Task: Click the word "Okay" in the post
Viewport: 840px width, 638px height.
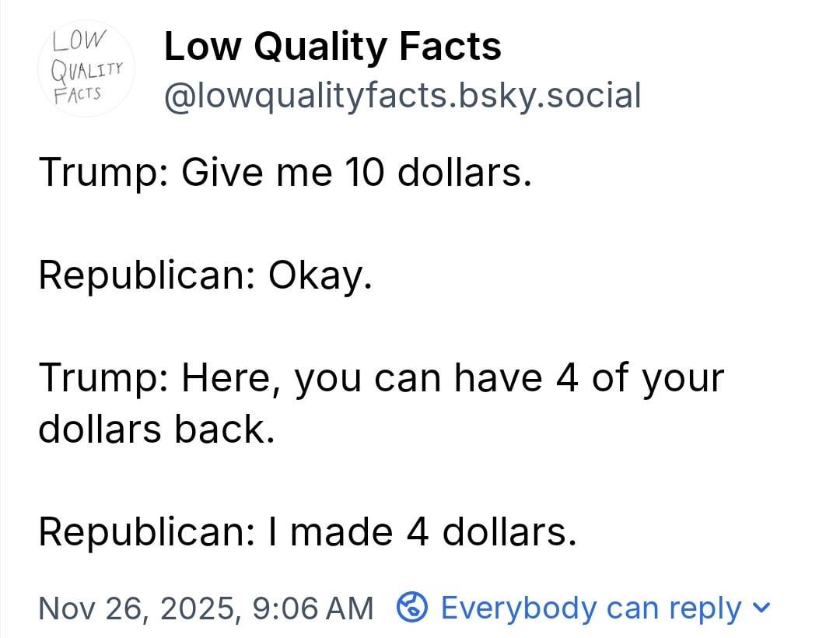Action: point(313,275)
